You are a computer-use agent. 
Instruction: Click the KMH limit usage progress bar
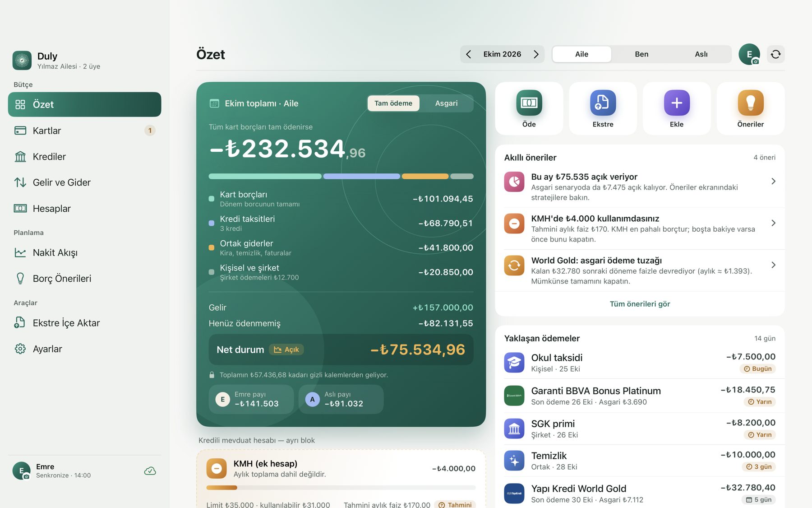(341, 488)
